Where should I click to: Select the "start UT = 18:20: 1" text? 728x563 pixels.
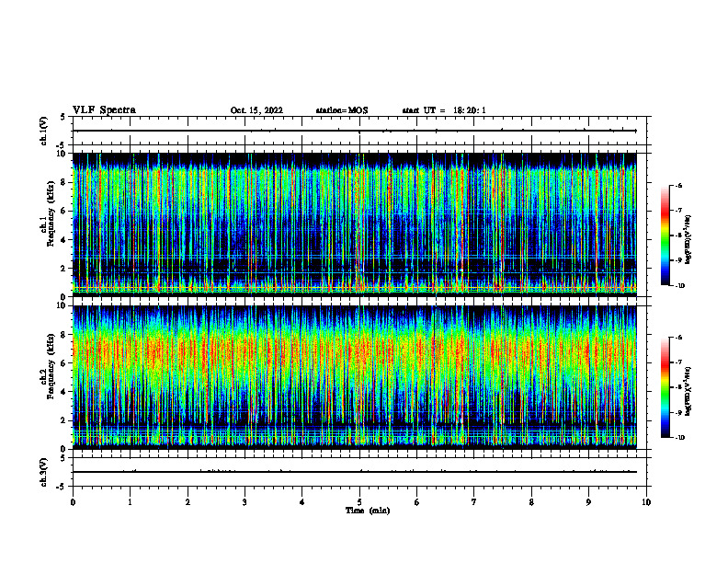(x=444, y=110)
